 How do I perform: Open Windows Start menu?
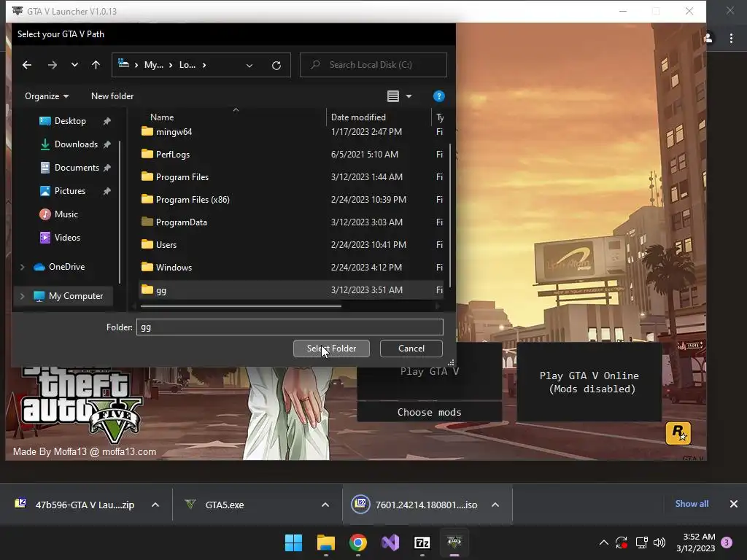click(293, 542)
